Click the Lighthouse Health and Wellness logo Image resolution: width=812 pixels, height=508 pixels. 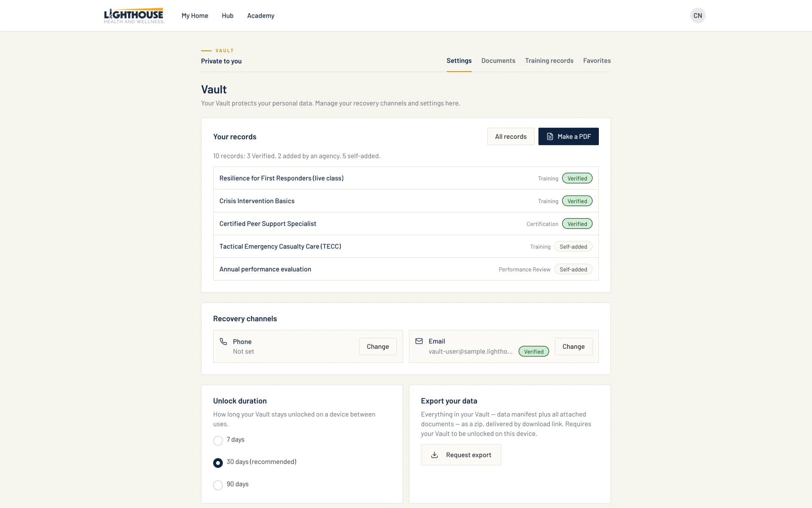pos(134,16)
